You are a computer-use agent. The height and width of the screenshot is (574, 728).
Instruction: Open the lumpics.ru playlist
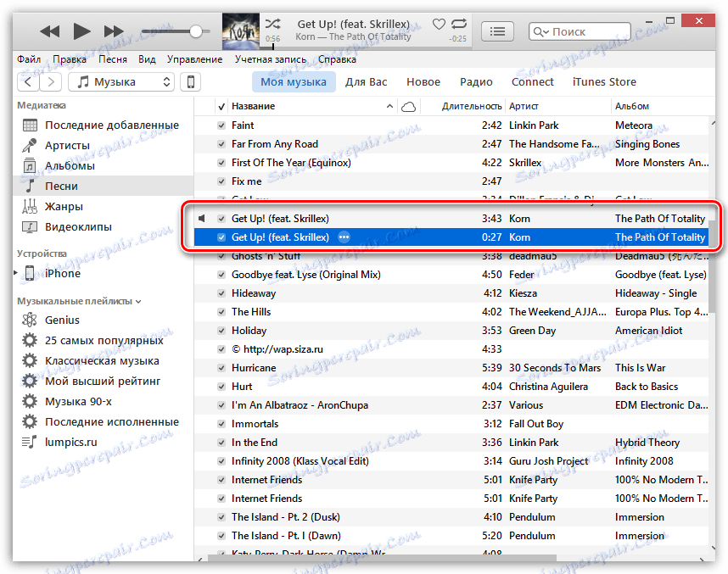click(x=103, y=443)
